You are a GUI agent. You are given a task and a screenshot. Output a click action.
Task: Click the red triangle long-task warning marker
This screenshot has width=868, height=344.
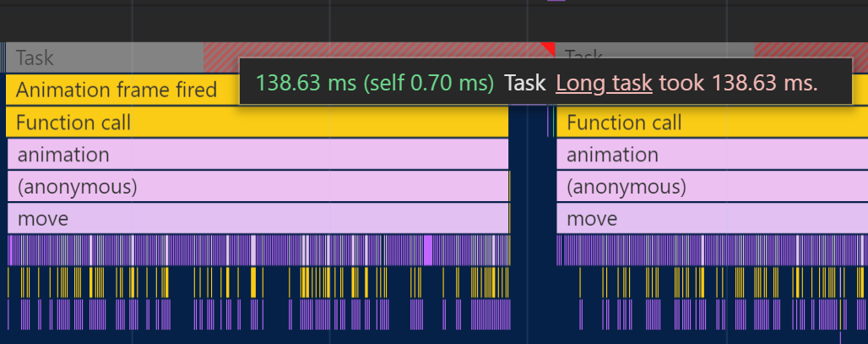click(550, 47)
